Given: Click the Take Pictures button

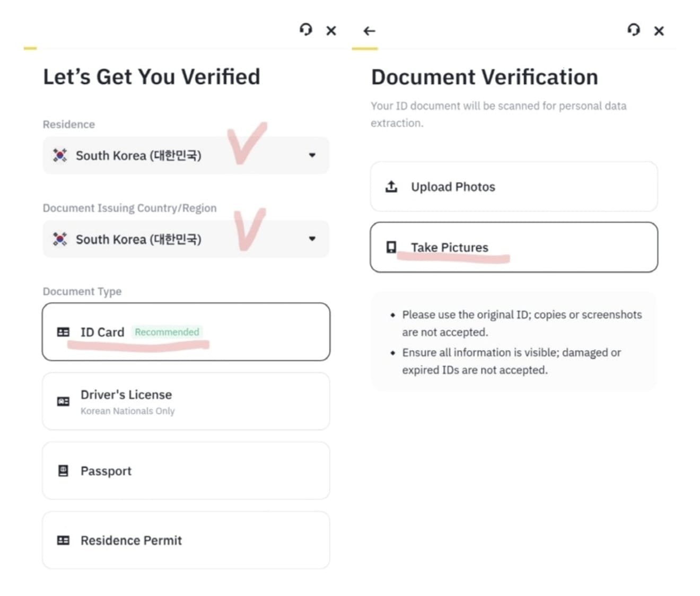Looking at the screenshot, I should [x=514, y=247].
